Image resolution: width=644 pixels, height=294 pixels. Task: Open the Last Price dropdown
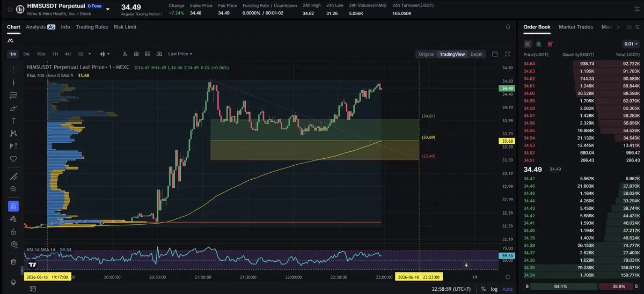point(180,54)
